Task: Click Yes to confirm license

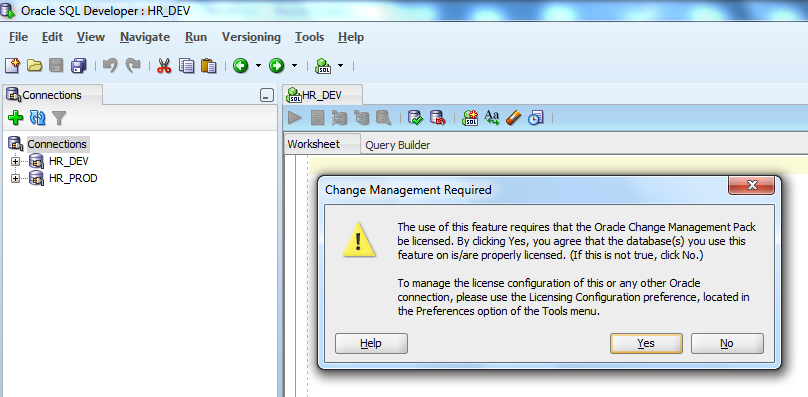Action: [x=646, y=343]
